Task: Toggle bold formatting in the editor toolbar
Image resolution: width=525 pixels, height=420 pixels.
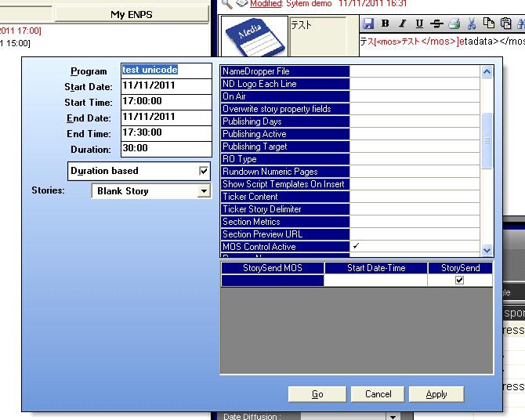Action: (x=386, y=24)
